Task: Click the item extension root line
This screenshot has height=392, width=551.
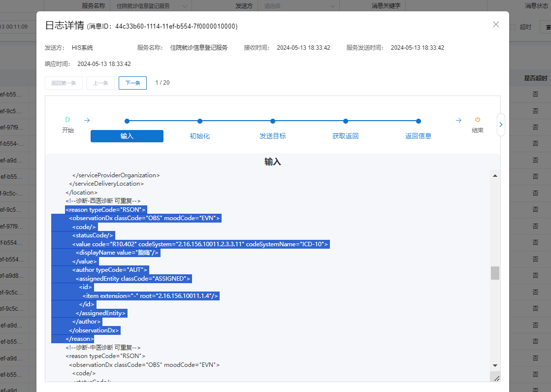Action: pyautogui.click(x=151, y=295)
